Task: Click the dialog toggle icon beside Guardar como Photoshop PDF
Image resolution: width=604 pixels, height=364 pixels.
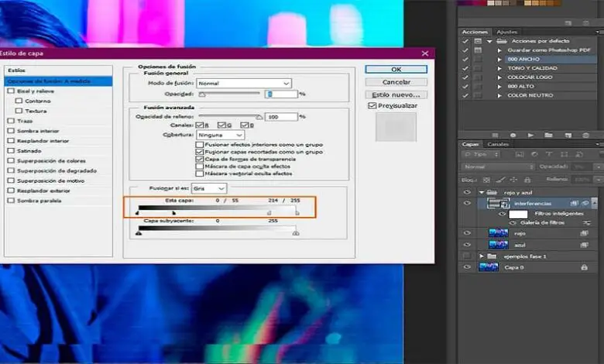Action: [478, 50]
